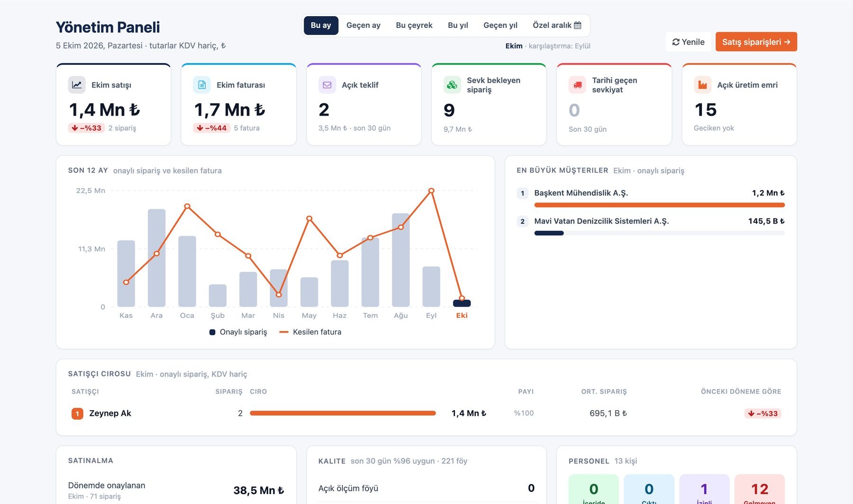Image resolution: width=853 pixels, height=504 pixels.
Task: Click the −%44 badge in Ekim faturası
Action: click(212, 128)
